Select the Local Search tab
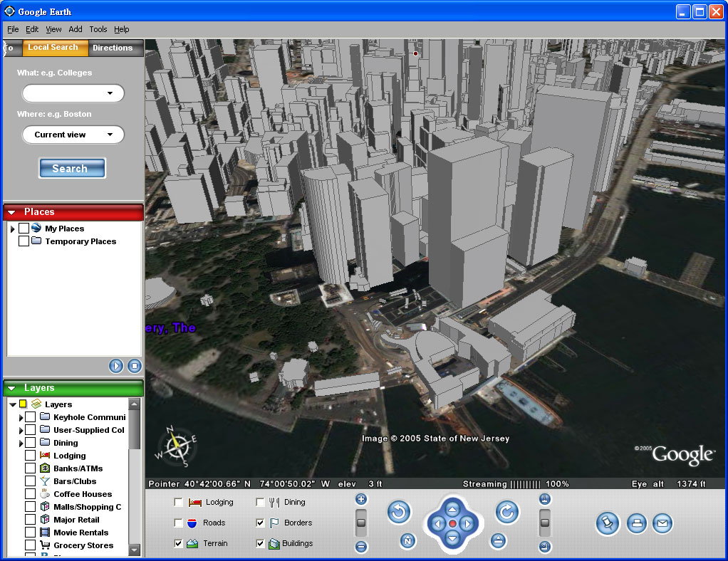The width and height of the screenshot is (728, 561). pos(56,47)
